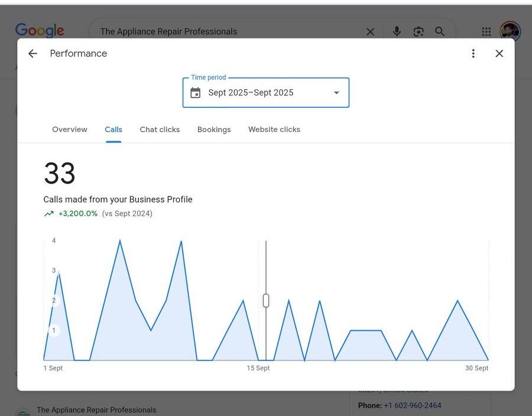Open Google Lens image search
This screenshot has width=532, height=416.
[419, 31]
